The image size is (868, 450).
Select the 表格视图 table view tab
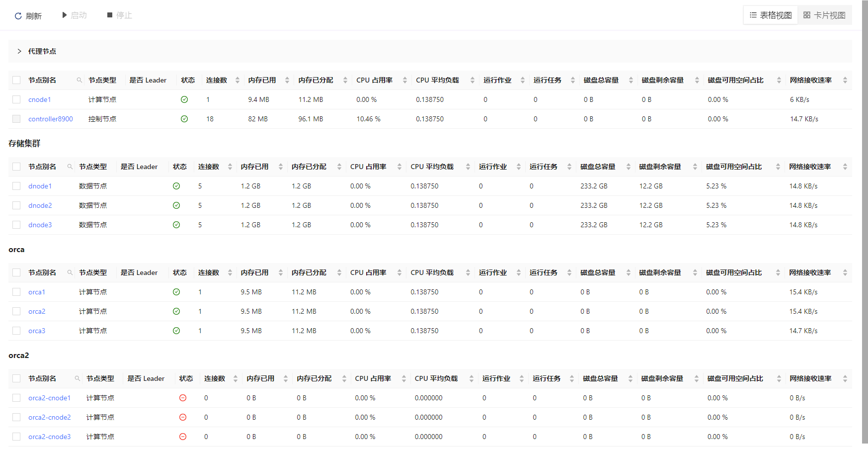771,15
